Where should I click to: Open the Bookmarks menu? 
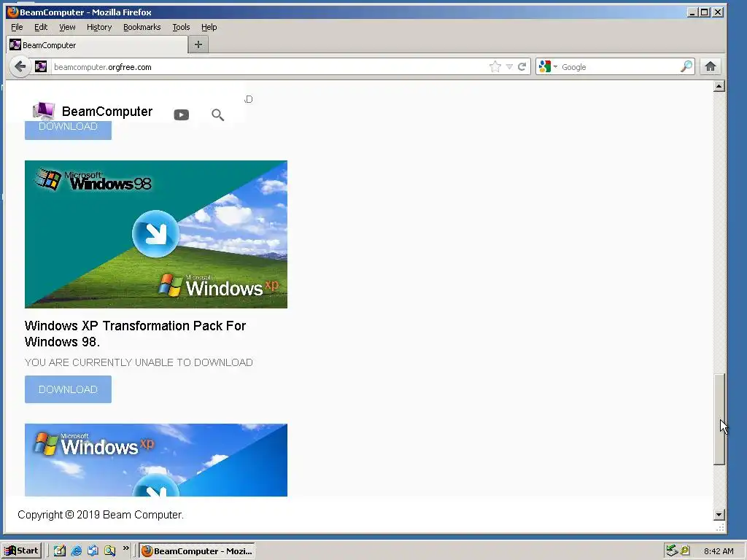point(142,27)
